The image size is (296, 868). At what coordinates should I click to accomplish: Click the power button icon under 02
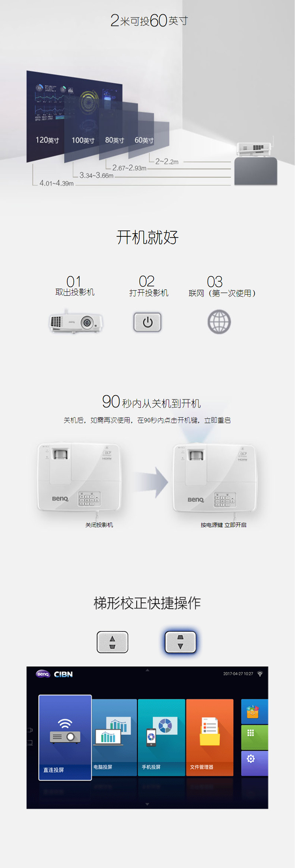tap(147, 322)
